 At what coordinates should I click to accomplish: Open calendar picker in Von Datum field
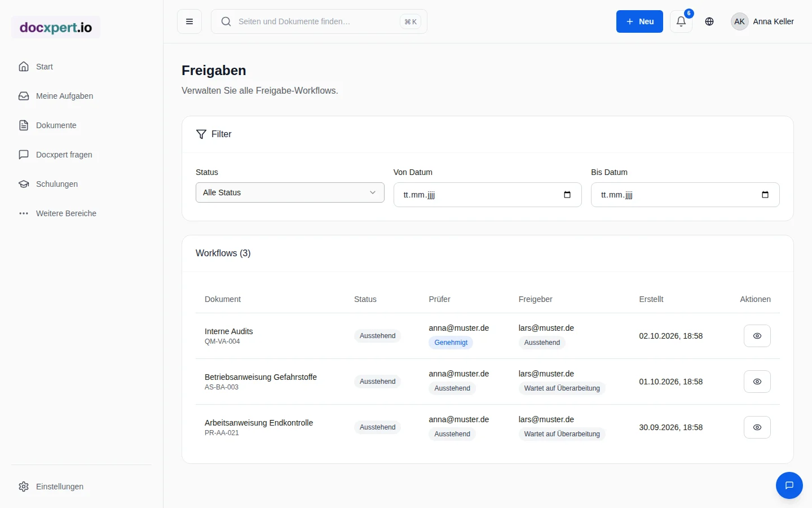567,195
